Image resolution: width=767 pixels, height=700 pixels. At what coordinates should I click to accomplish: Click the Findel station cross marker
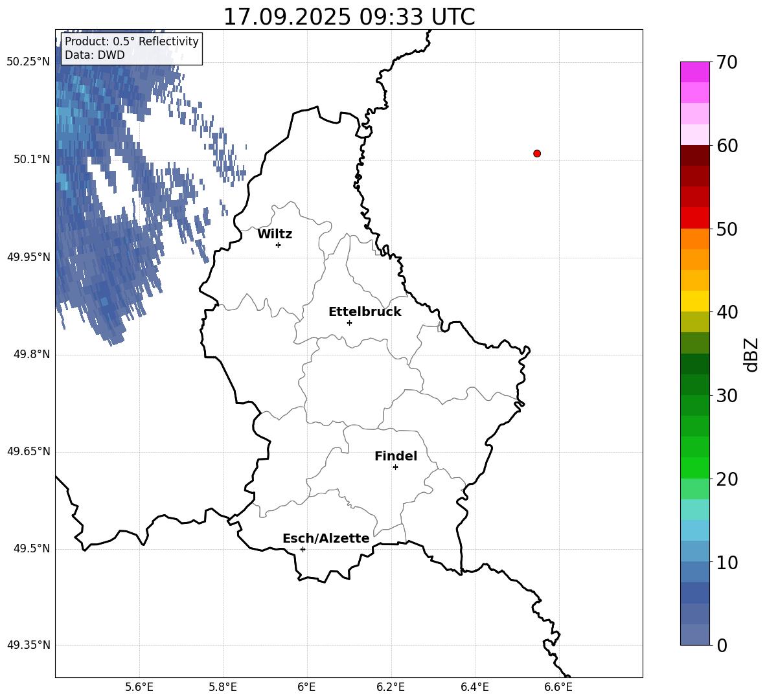click(x=395, y=468)
